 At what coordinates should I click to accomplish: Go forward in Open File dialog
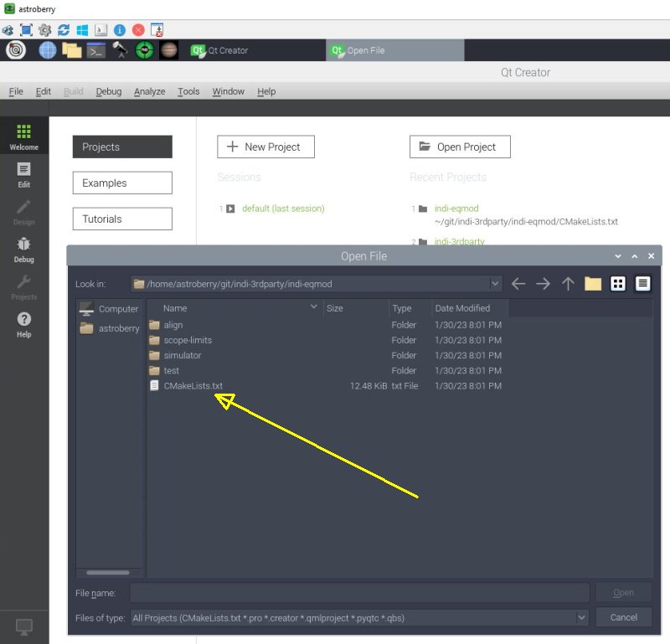pos(543,284)
